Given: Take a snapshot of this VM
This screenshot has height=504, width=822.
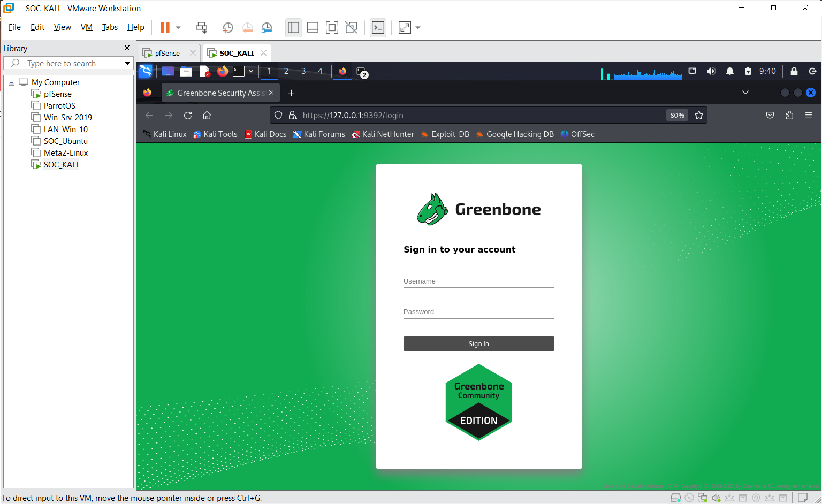Looking at the screenshot, I should coord(228,28).
